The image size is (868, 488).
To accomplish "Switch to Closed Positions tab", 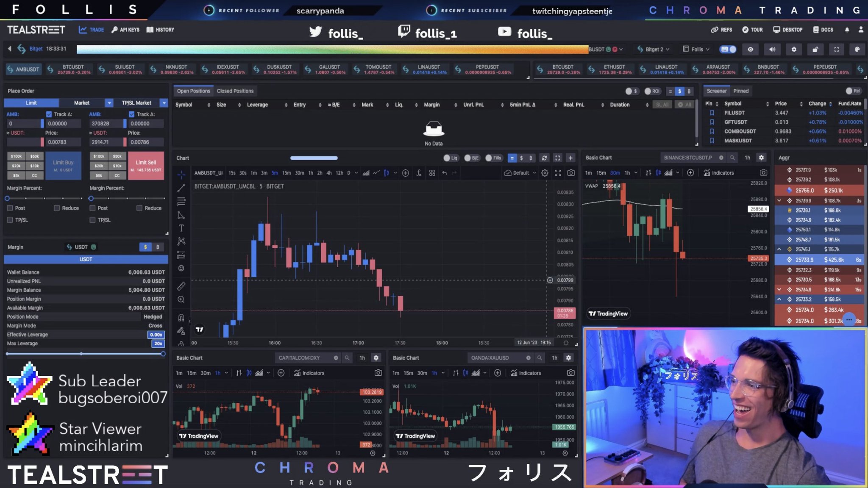I will point(235,91).
